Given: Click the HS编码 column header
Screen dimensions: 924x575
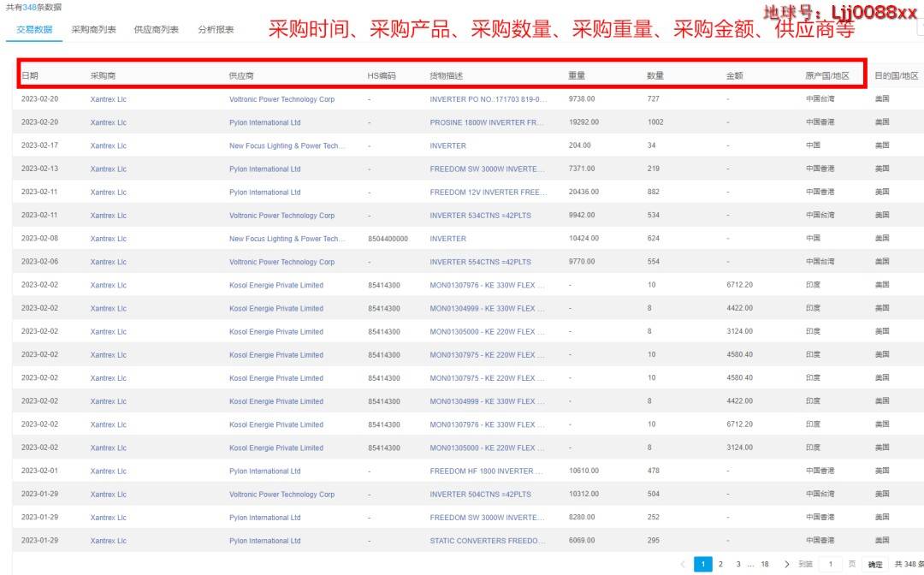Looking at the screenshot, I should (382, 75).
